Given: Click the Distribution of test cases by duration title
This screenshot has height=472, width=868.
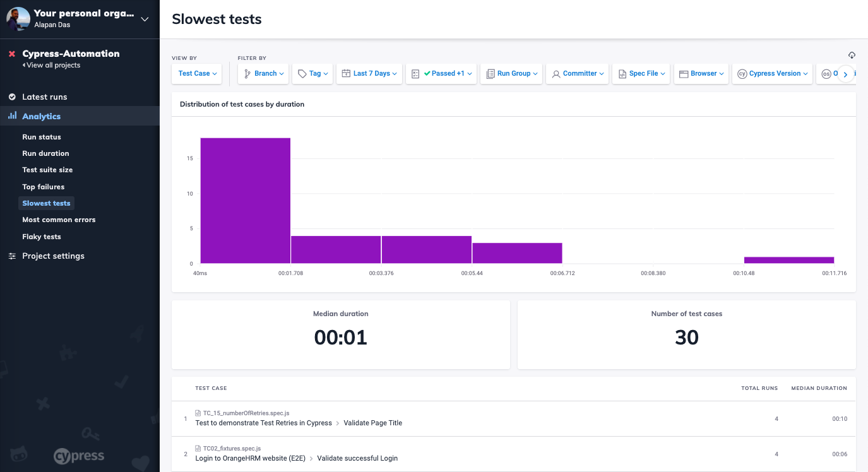Looking at the screenshot, I should [x=242, y=104].
